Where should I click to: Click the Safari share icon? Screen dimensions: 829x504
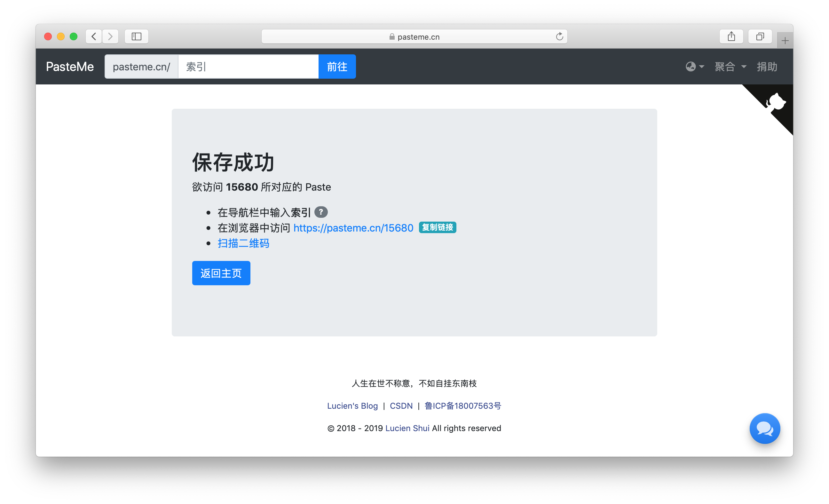(731, 36)
